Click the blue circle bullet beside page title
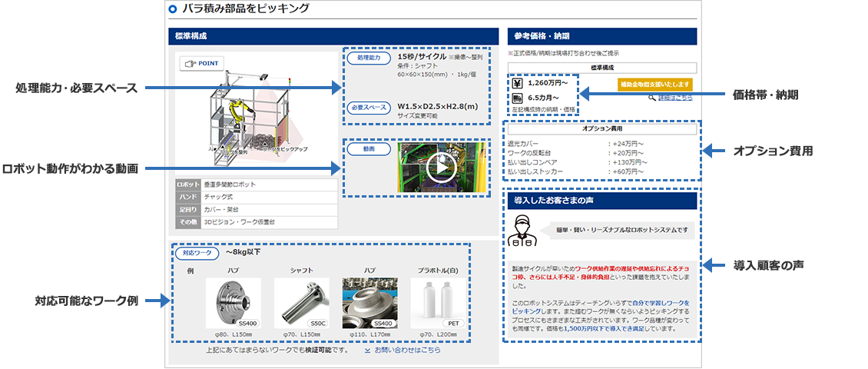Viewport: 868px width, 369px height. 172,10
